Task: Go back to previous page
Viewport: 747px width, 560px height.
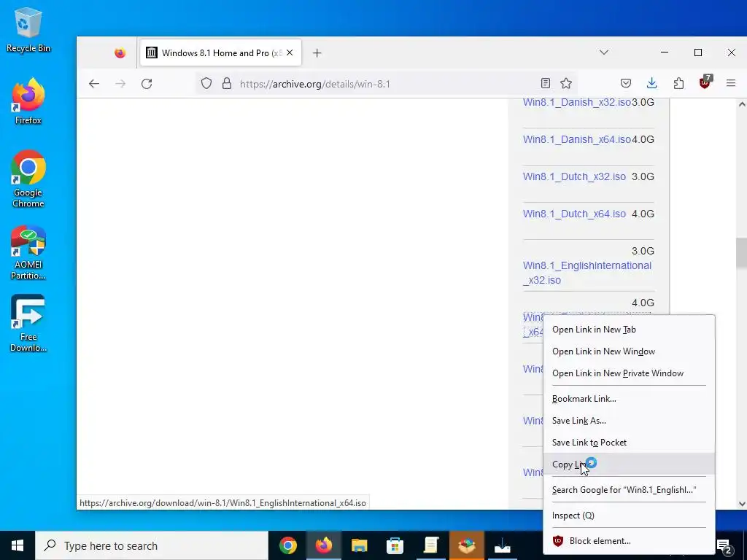Action: pyautogui.click(x=94, y=84)
